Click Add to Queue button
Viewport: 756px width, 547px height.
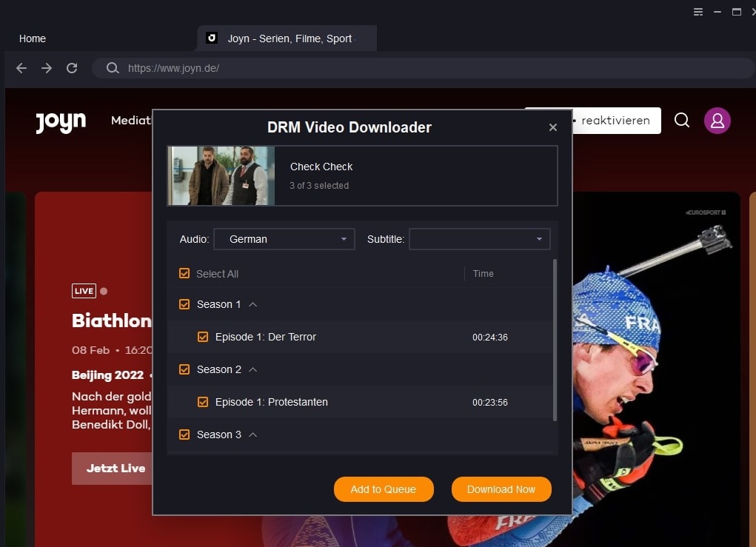[x=384, y=489]
